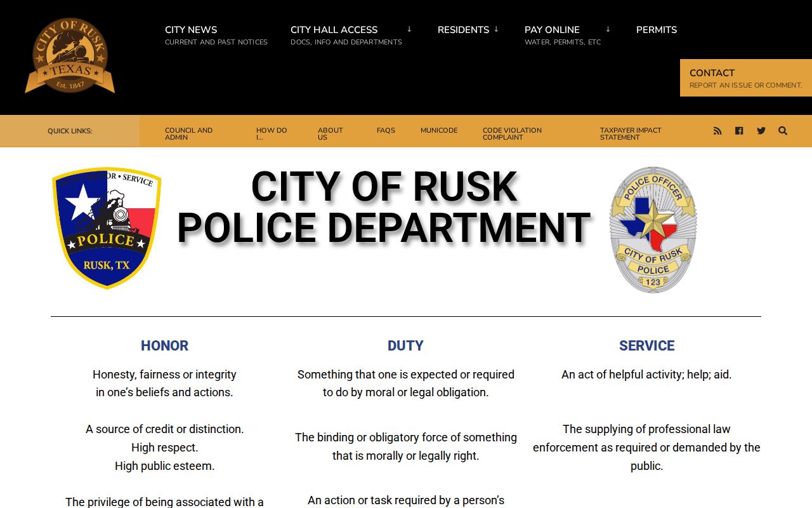Click the City of Rusk Police Department title
The image size is (812, 508).
coord(384,207)
